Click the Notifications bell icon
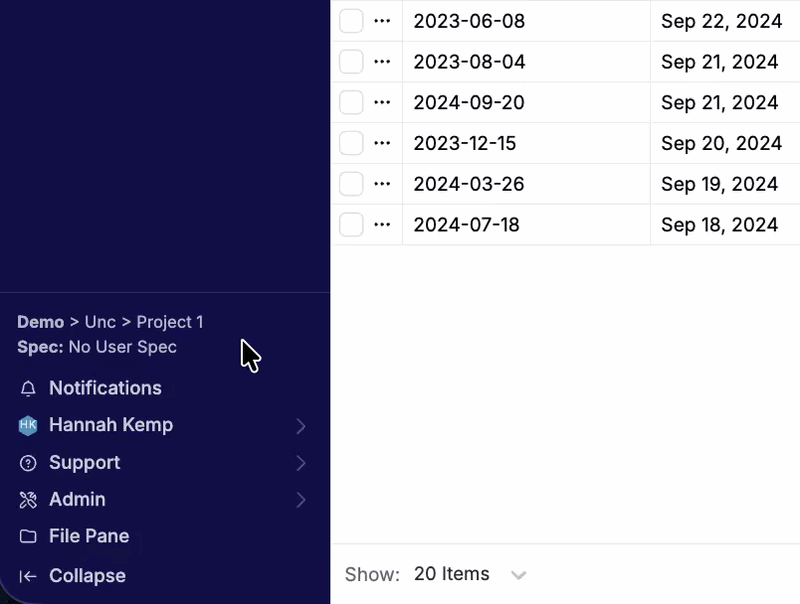The width and height of the screenshot is (800, 604). click(28, 389)
